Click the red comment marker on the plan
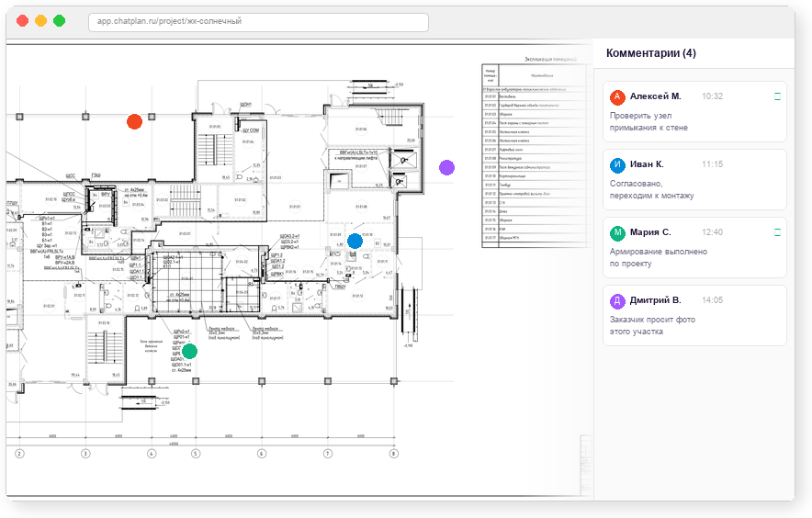This screenshot has height=518, width=812. (x=134, y=121)
